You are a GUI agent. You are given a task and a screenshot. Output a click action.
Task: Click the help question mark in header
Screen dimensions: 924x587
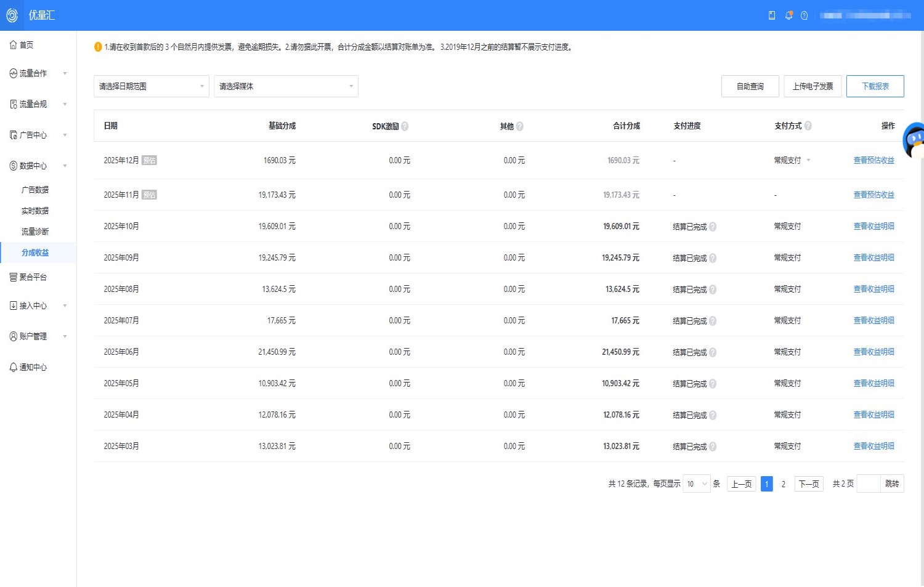point(804,15)
